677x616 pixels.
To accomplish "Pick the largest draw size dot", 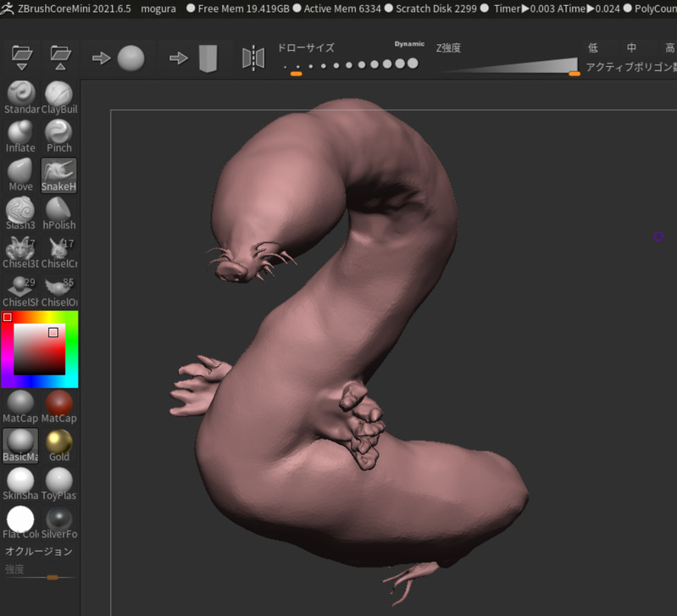I will [x=413, y=64].
